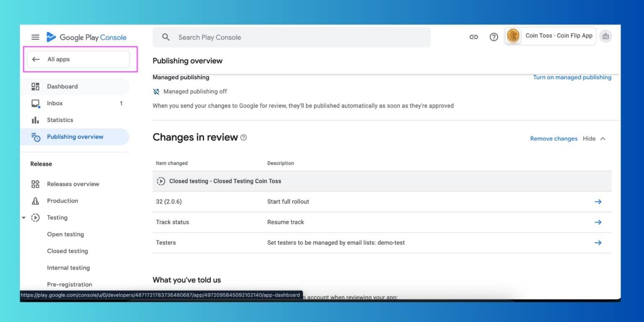Open Statistics in the sidebar

[75, 120]
